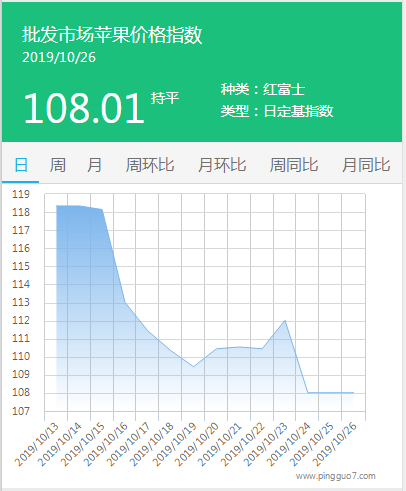
Task: Click the y-axis label 107
Action: point(21,411)
